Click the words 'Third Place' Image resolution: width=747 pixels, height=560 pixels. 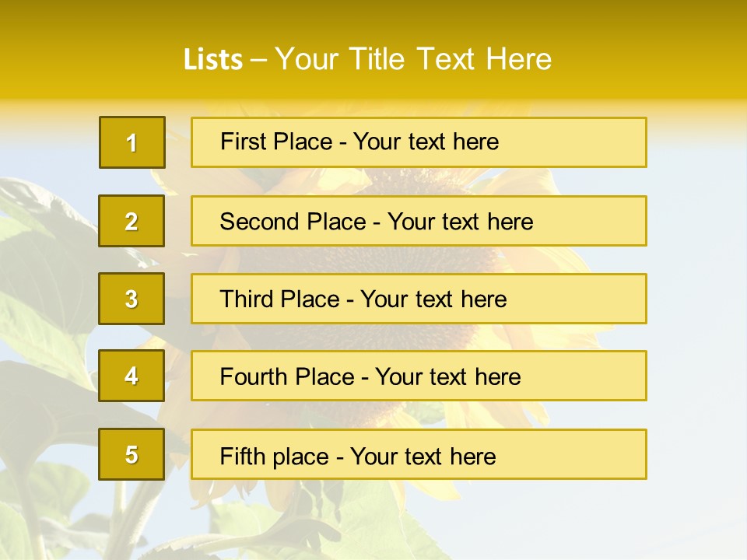279,299
